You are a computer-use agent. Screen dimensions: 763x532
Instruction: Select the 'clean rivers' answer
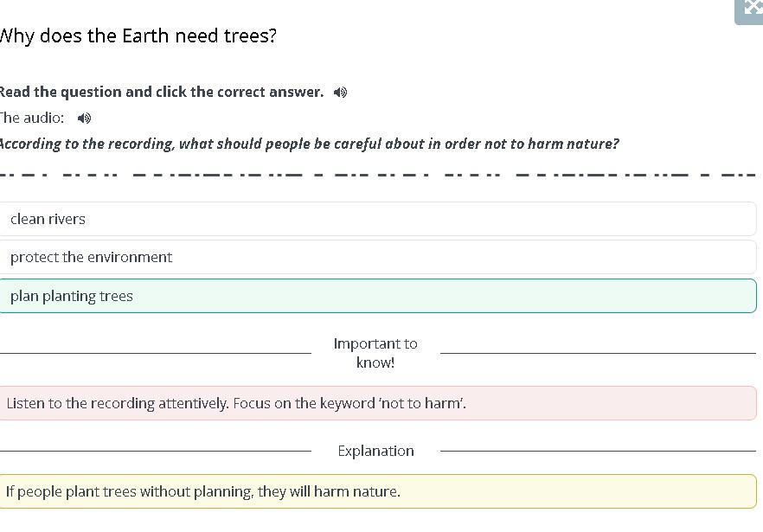click(377, 219)
